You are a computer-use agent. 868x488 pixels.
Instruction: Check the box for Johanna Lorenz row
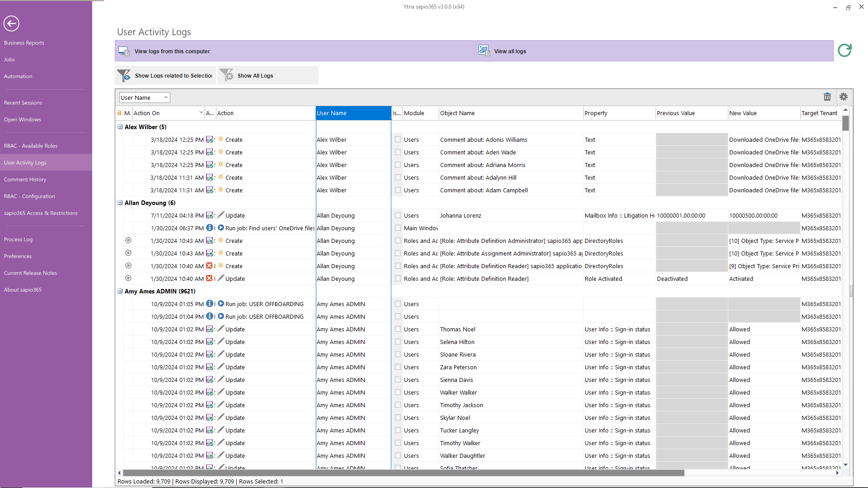398,215
